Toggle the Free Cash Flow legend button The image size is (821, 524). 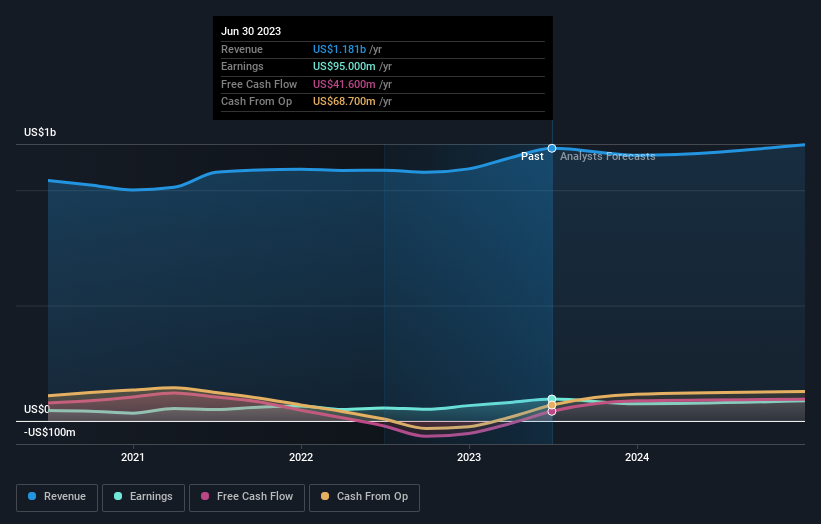[247, 497]
